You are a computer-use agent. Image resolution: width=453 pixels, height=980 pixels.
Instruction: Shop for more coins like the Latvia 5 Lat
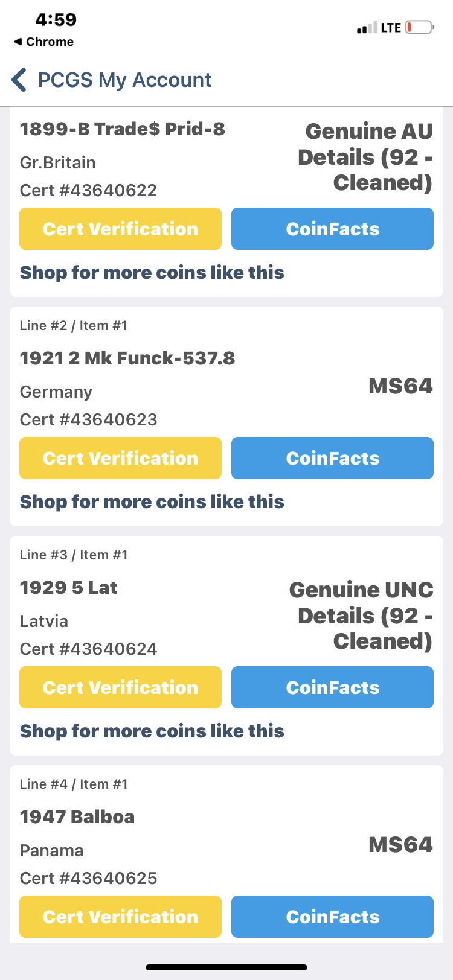coord(152,731)
